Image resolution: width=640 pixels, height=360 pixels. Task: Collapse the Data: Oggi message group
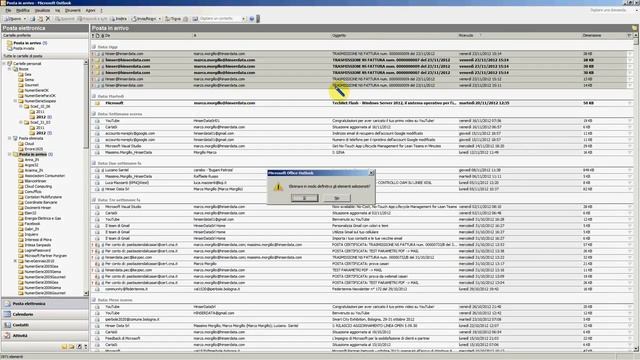point(94,47)
